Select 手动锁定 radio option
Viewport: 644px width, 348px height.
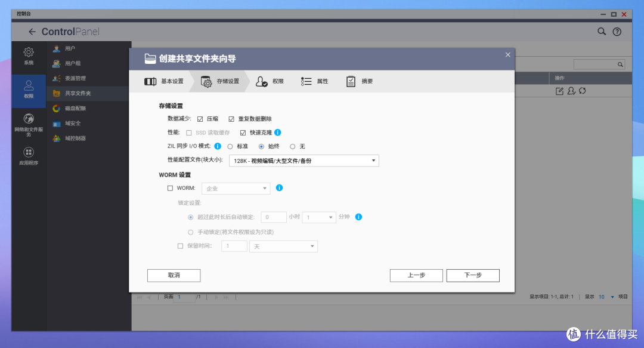pos(191,232)
